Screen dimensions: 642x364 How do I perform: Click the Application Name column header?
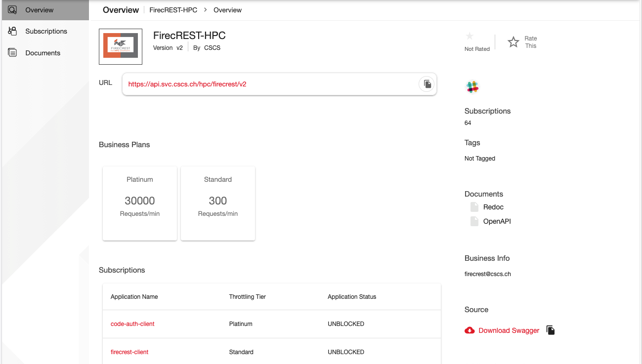click(134, 297)
